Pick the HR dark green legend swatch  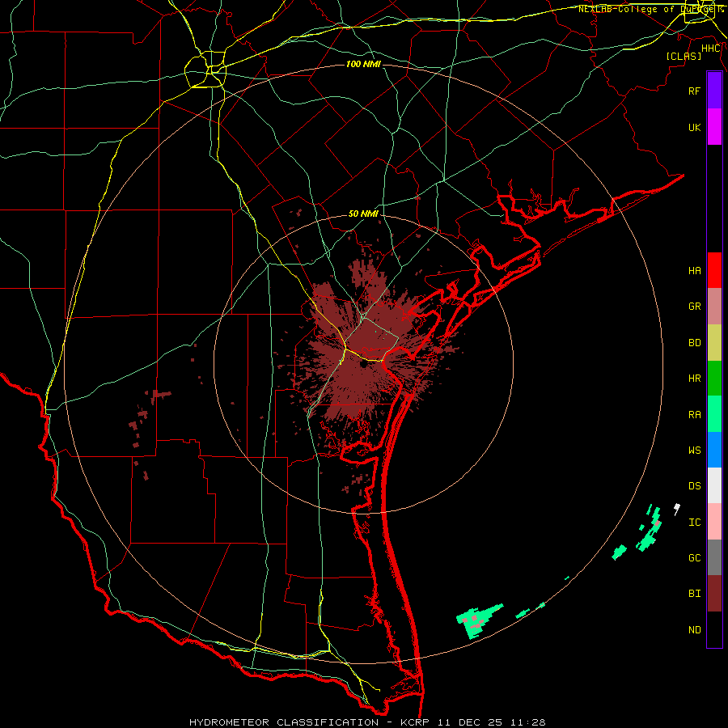[714, 378]
